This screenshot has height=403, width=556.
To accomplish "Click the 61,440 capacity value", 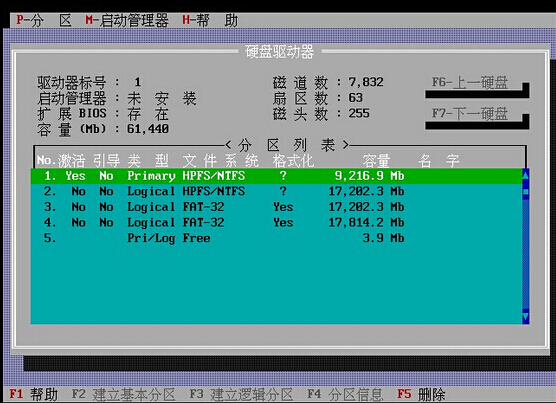I will 148,129.
